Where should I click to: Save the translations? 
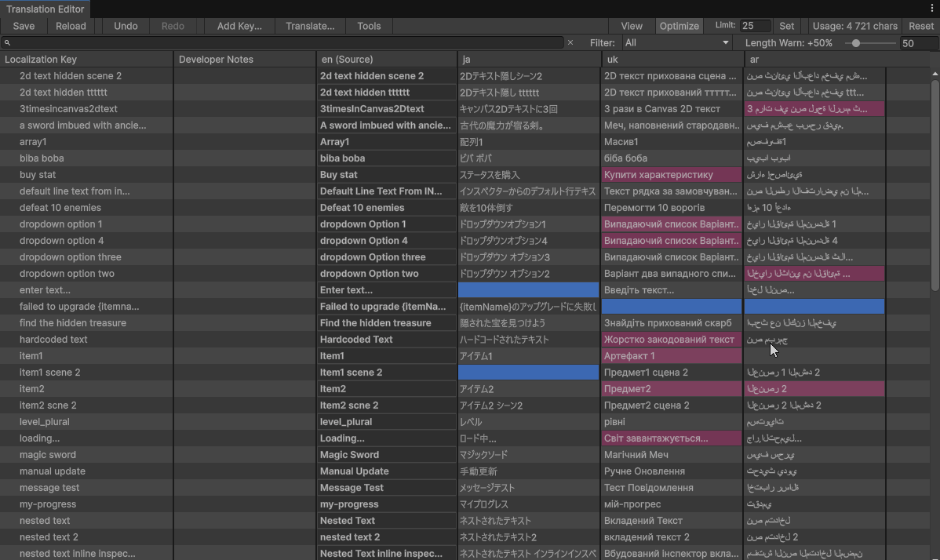click(x=24, y=26)
